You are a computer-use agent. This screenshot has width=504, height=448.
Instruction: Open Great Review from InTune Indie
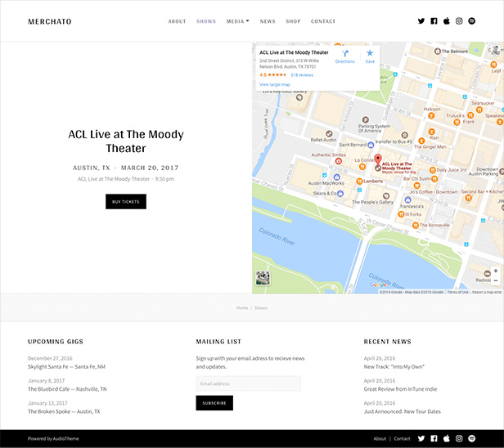[x=400, y=389]
